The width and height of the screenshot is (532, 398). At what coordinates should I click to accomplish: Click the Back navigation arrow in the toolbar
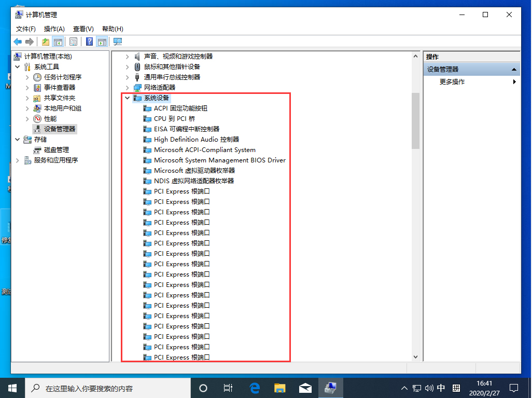point(18,42)
